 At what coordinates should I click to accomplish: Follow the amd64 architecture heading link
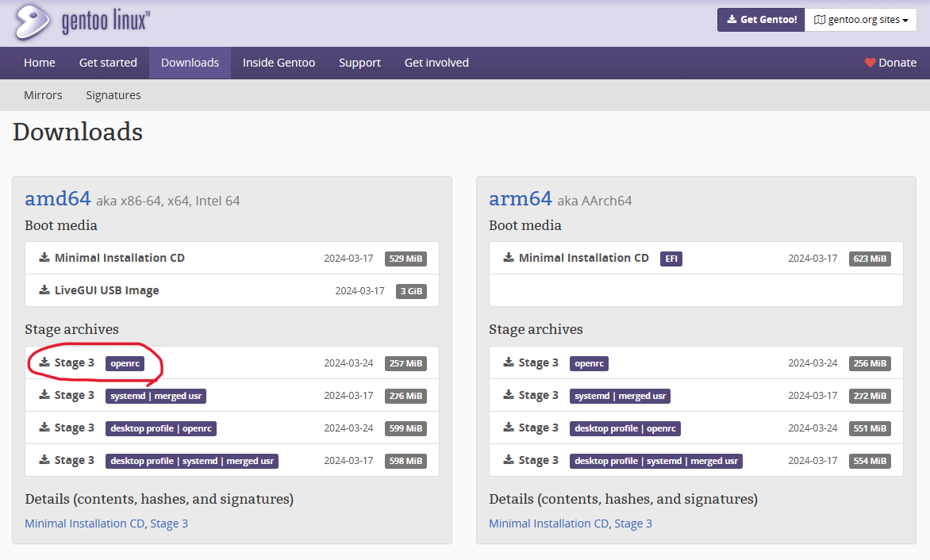tap(58, 198)
